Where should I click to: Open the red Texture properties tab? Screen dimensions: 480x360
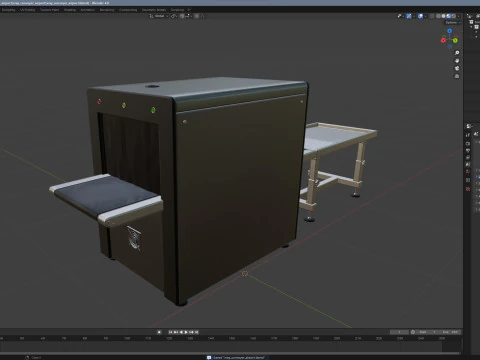(x=468, y=189)
